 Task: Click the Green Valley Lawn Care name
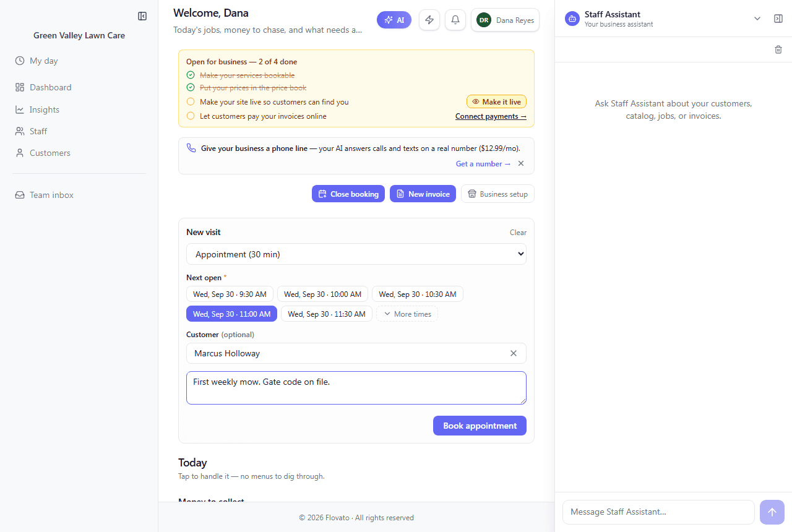pos(79,35)
